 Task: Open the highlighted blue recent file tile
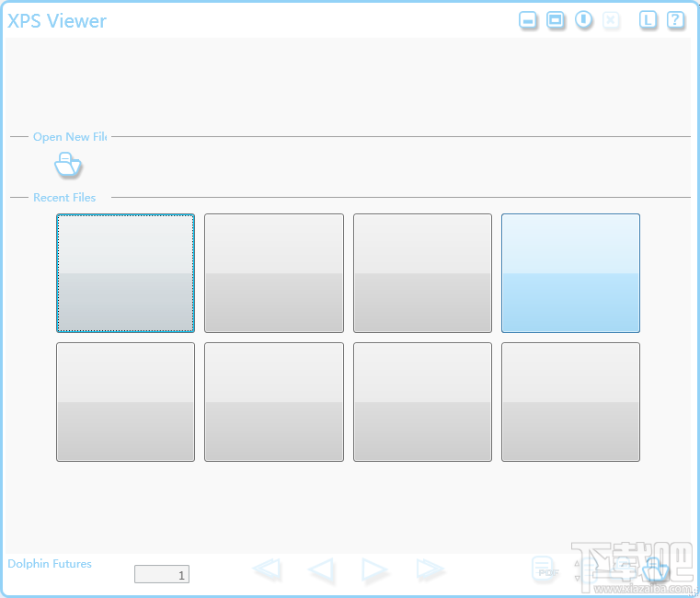click(570, 273)
